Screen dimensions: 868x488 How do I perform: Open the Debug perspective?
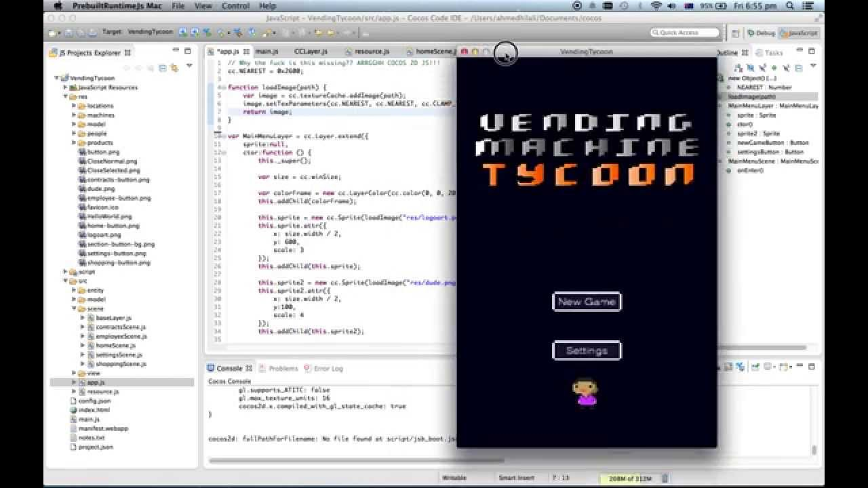coord(762,33)
